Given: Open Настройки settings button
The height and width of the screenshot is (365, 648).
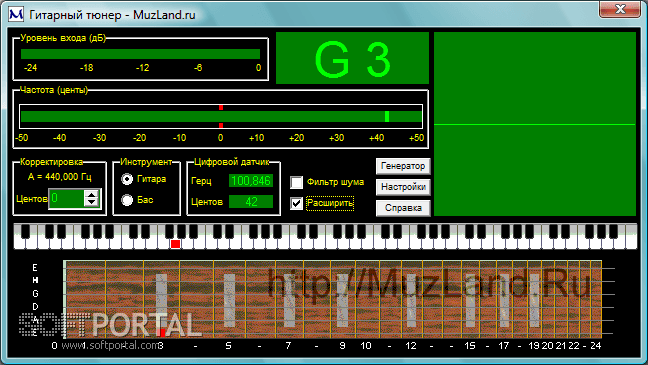Looking at the screenshot, I should pyautogui.click(x=403, y=187).
